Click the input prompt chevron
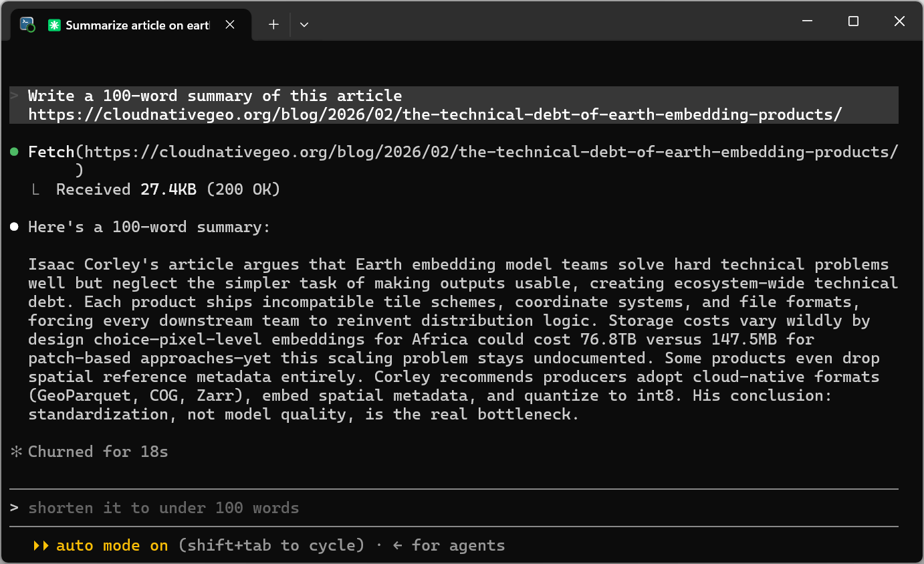This screenshot has width=924, height=564. pos(14,508)
